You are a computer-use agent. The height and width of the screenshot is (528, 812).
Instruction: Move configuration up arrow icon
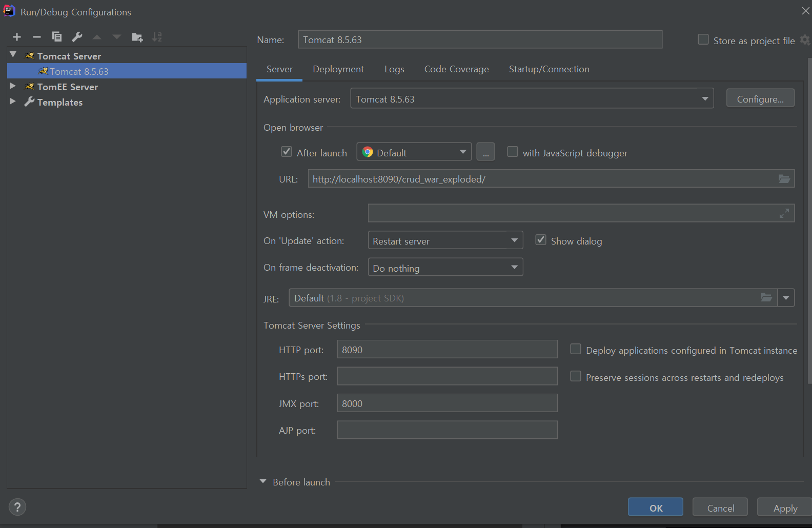pyautogui.click(x=97, y=37)
